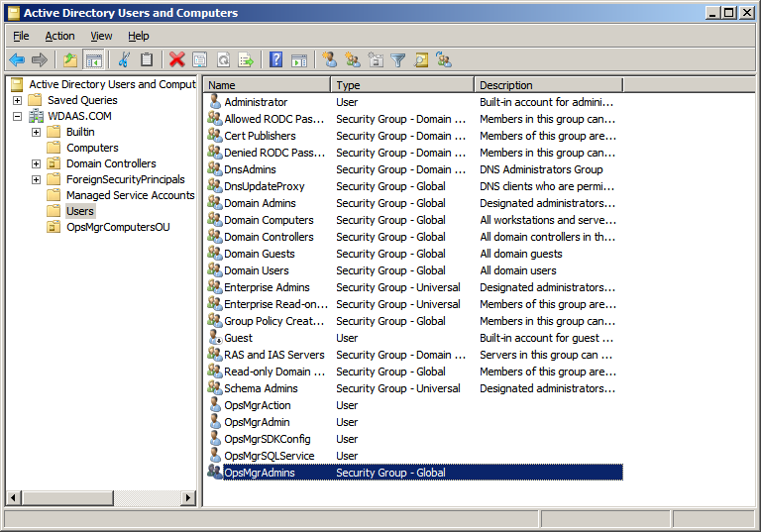The width and height of the screenshot is (761, 532).
Task: Select the Enterprise Admins group
Action: point(267,287)
